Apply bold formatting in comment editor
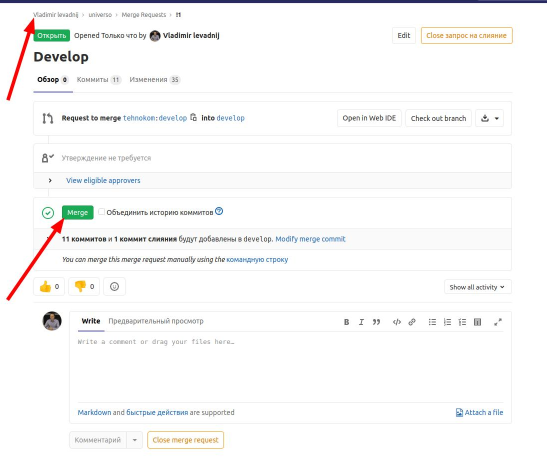This screenshot has height=469, width=547. pyautogui.click(x=346, y=322)
